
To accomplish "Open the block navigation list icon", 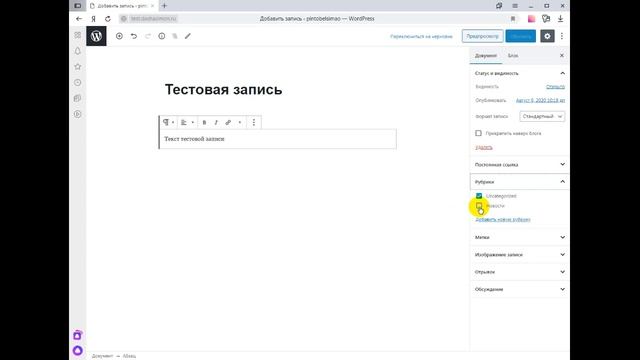I will [x=175, y=36].
